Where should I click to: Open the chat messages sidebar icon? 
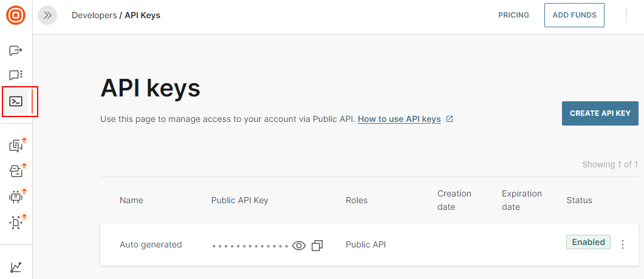[16, 75]
